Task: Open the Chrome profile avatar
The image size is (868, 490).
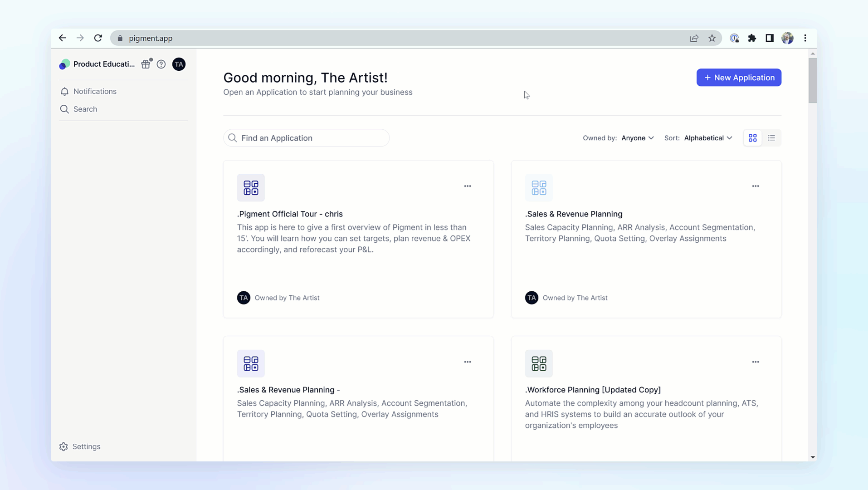Action: [788, 38]
